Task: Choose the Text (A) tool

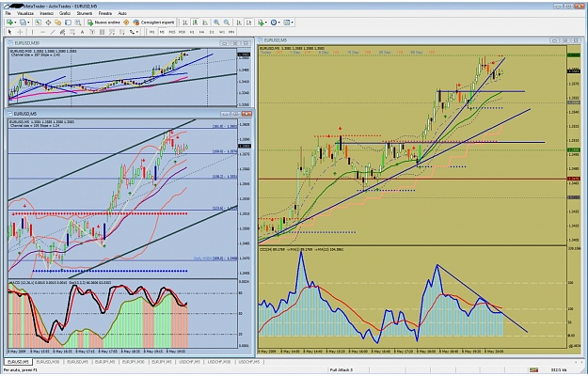Action: pyautogui.click(x=82, y=32)
